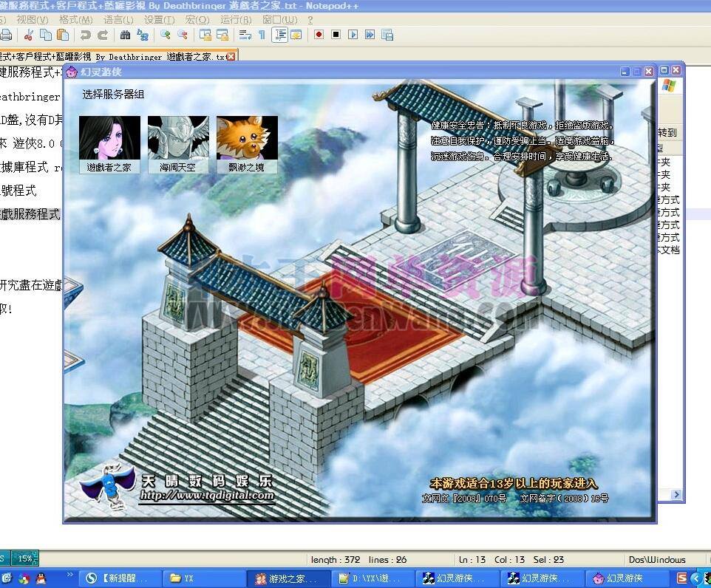711x588 pixels.
Task: Click the scroll-right arrow of background window
Action: click(676, 494)
